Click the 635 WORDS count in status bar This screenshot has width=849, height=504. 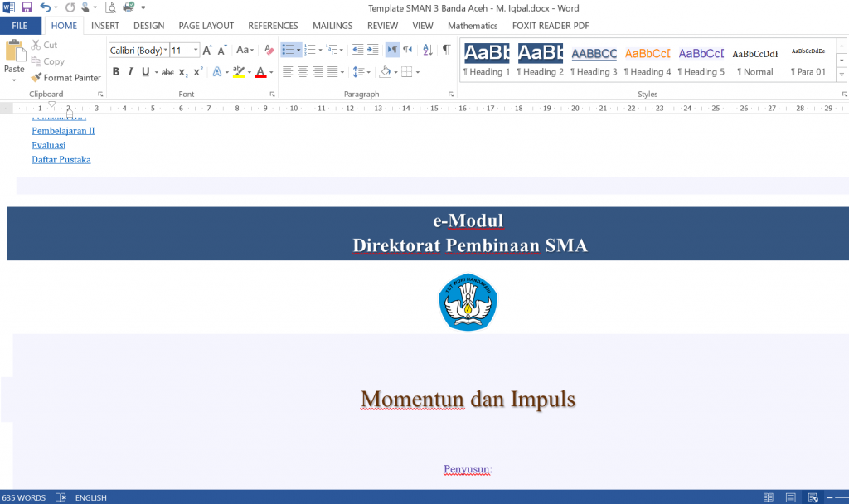coord(24,497)
